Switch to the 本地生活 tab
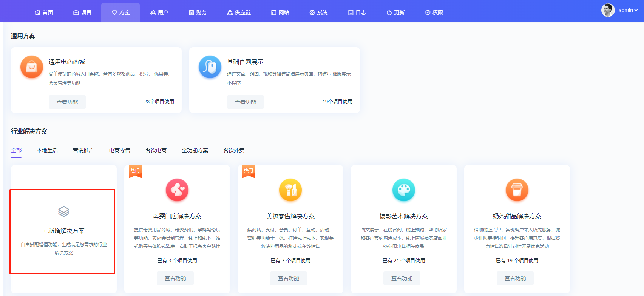 point(47,150)
